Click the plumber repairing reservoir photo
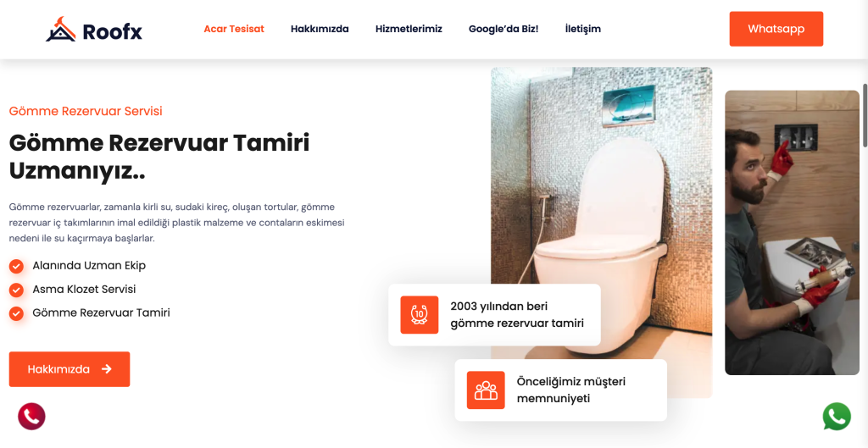 click(793, 232)
